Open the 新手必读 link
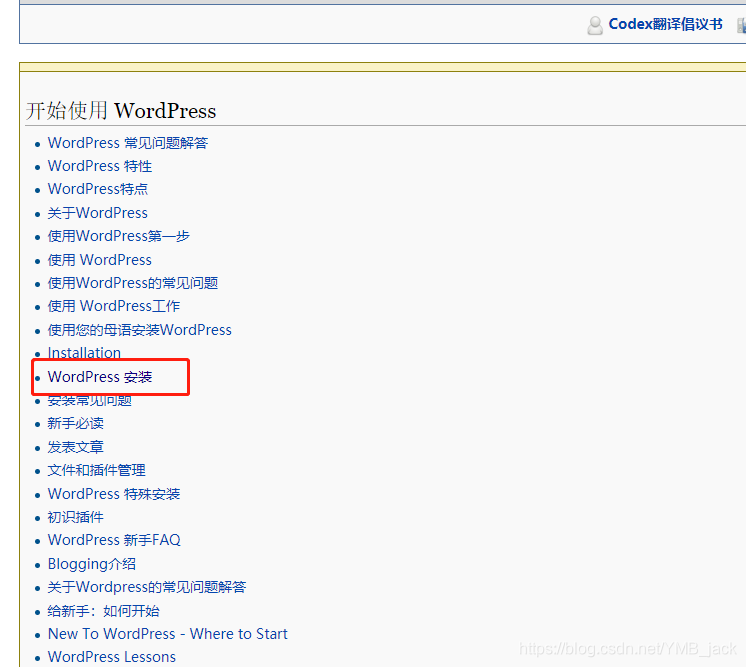Screen dimensions: 746x667 pyautogui.click(x=75, y=423)
